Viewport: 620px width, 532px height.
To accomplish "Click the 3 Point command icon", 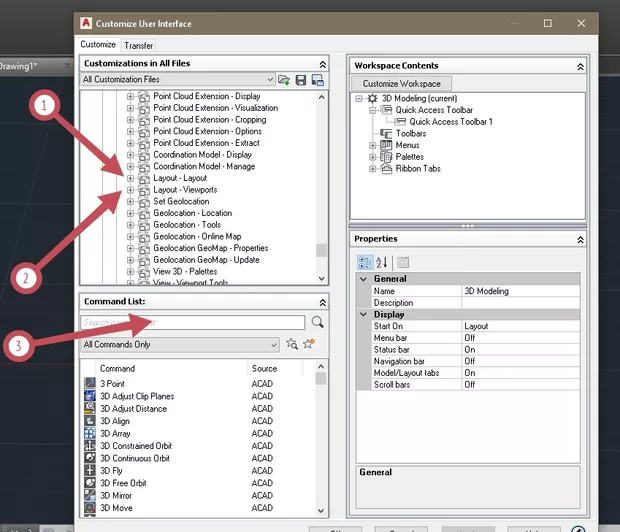I will click(90, 383).
